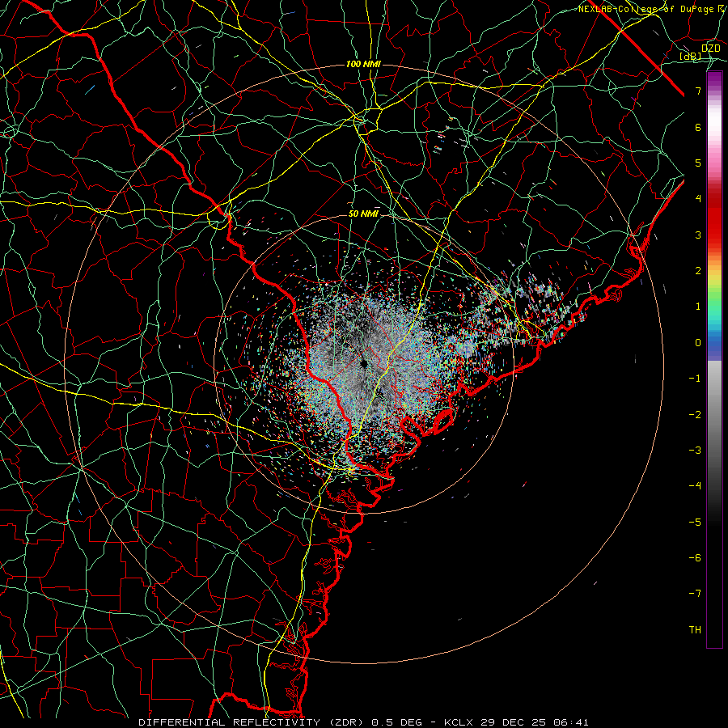Viewport: 728px width, 728px height.
Task: Click the "100 NMI" range ring label
Action: point(363,64)
